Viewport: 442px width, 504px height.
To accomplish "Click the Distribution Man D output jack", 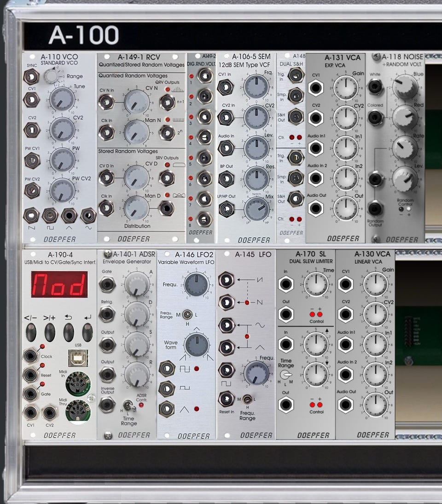I will [x=166, y=208].
